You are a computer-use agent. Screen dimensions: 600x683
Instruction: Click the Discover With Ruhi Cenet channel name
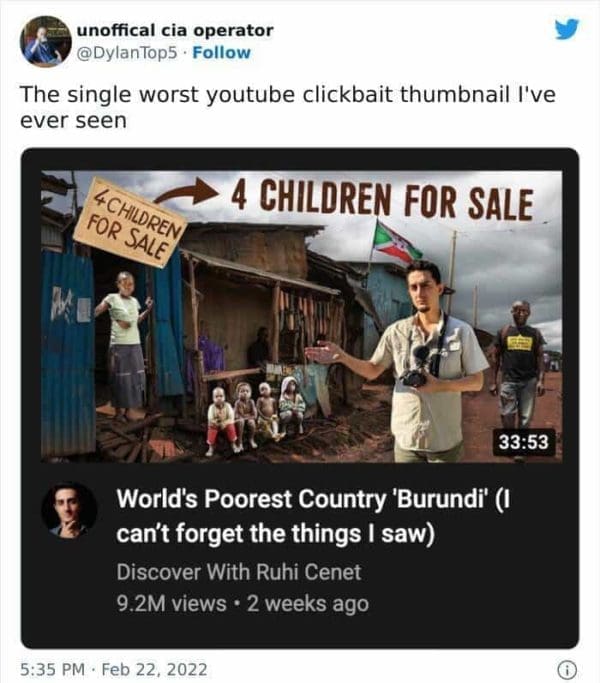tap(239, 572)
